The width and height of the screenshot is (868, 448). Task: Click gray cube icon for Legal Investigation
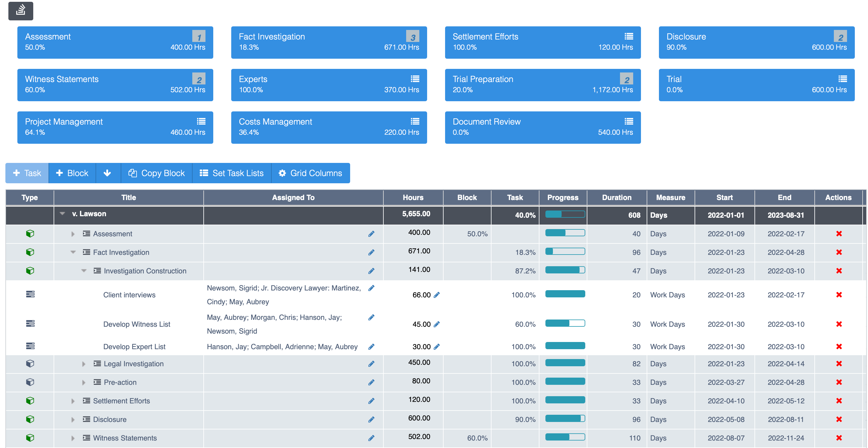tap(30, 364)
